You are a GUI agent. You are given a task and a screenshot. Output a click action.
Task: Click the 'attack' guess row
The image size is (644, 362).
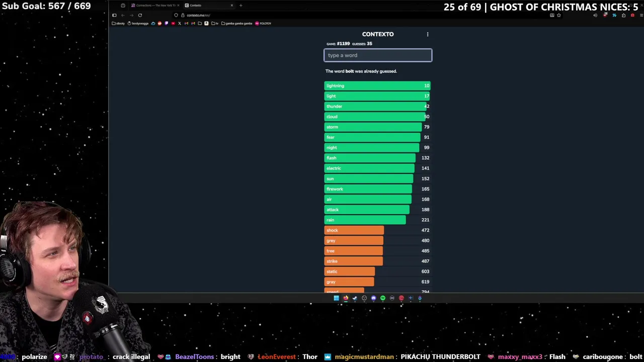point(377,210)
